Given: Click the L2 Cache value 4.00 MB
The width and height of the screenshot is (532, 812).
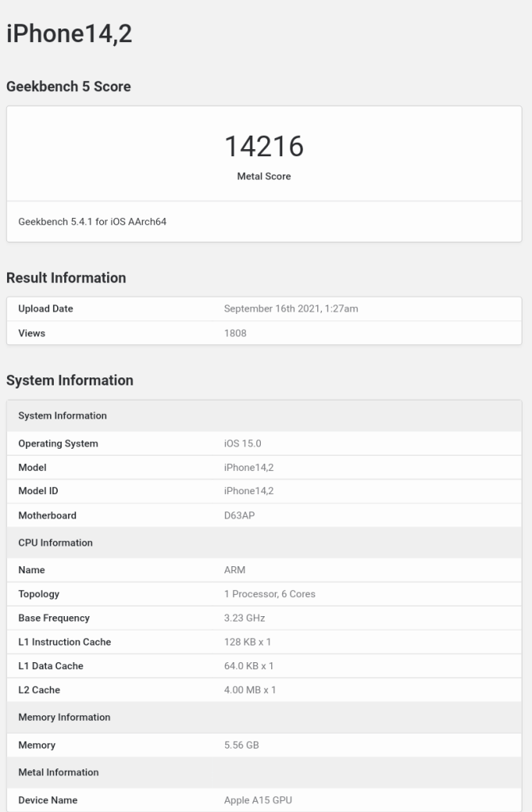Looking at the screenshot, I should coord(250,690).
